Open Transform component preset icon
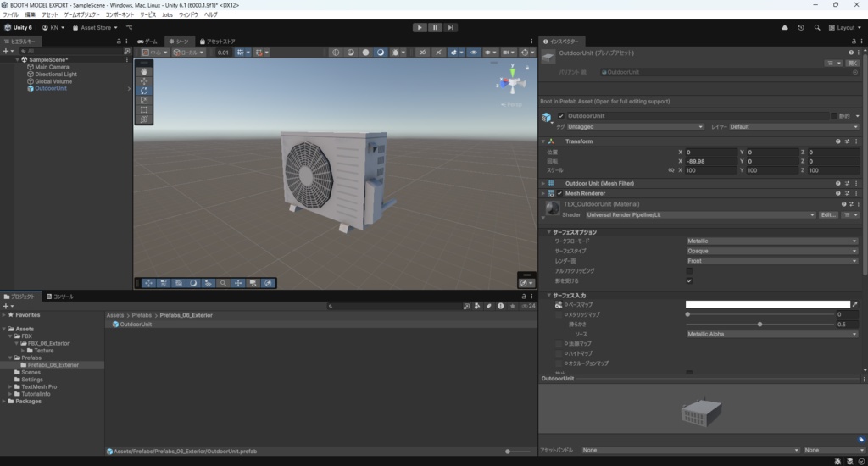 [847, 141]
